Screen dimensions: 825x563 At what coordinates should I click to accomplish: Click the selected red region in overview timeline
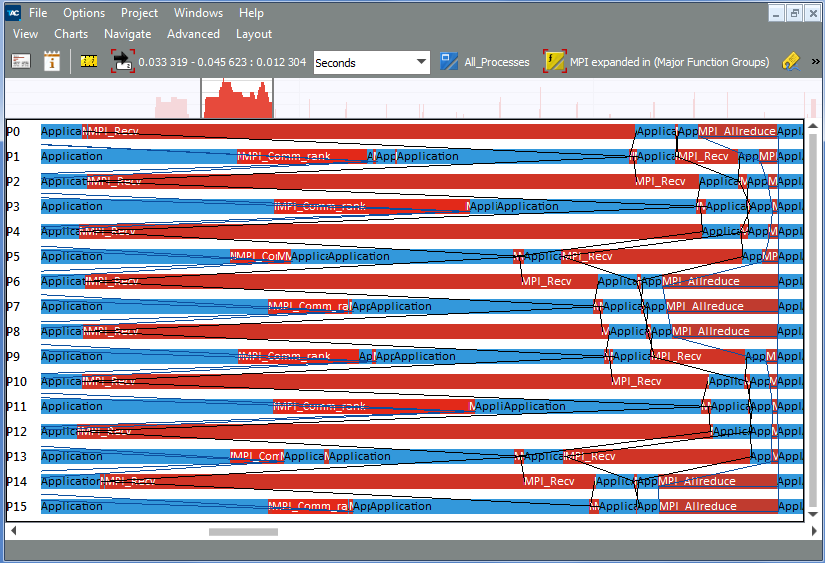(x=238, y=100)
